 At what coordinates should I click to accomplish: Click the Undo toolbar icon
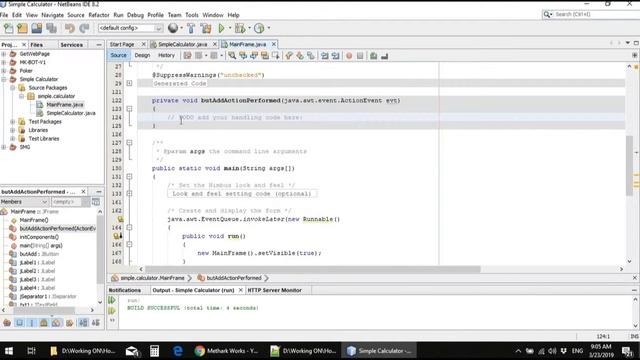click(x=70, y=28)
